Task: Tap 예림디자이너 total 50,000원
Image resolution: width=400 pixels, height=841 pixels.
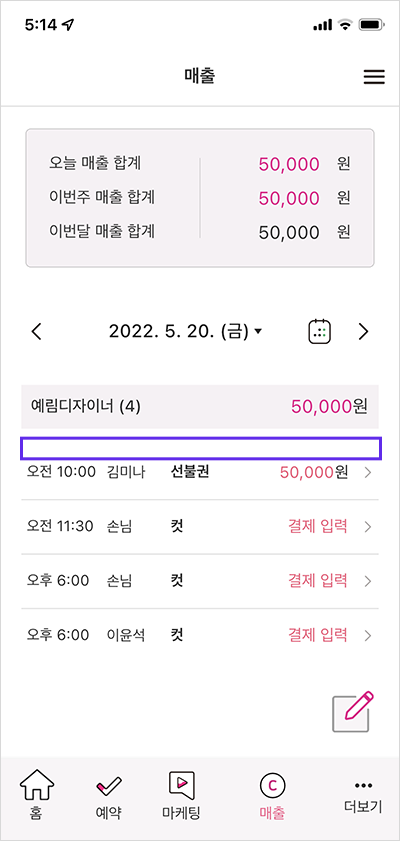Action: tap(329, 407)
